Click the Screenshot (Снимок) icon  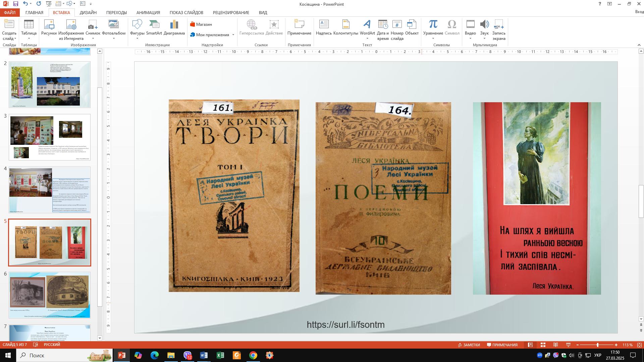pos(93,29)
